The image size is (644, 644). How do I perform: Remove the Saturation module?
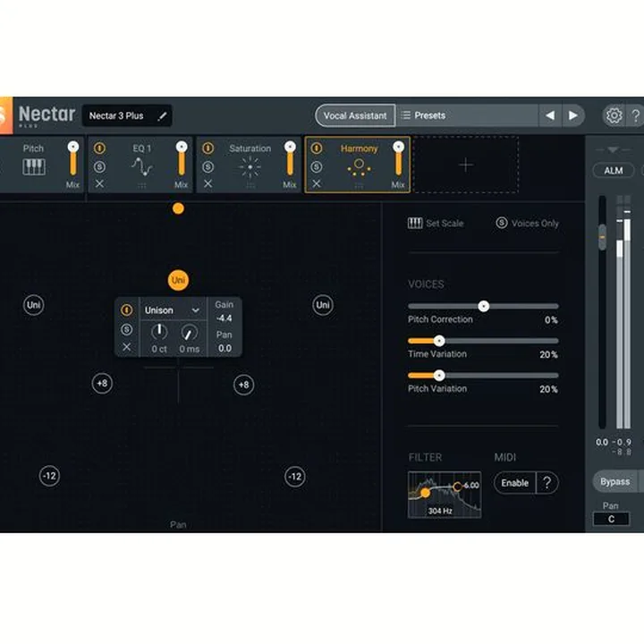click(208, 183)
